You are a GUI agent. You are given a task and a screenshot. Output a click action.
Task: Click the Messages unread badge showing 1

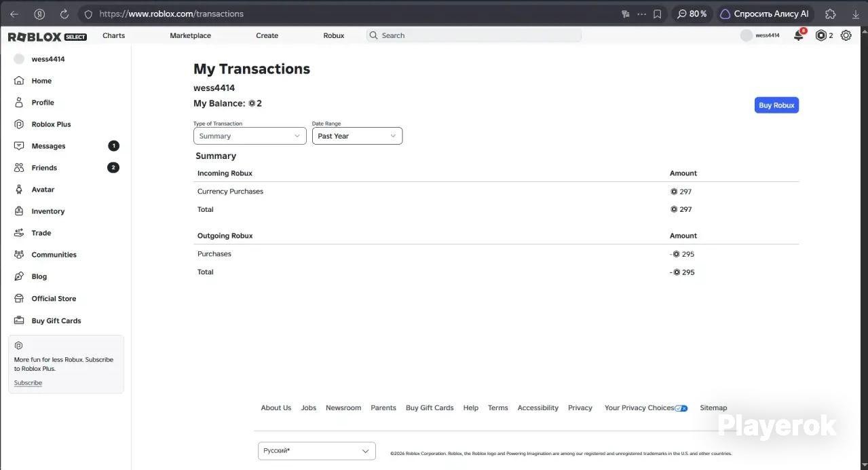tap(113, 146)
